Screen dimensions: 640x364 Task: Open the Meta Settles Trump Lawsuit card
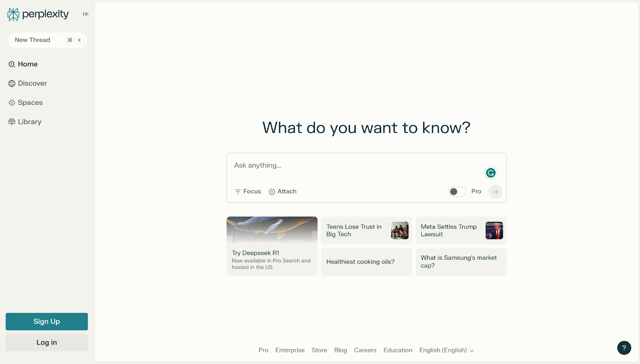click(461, 231)
